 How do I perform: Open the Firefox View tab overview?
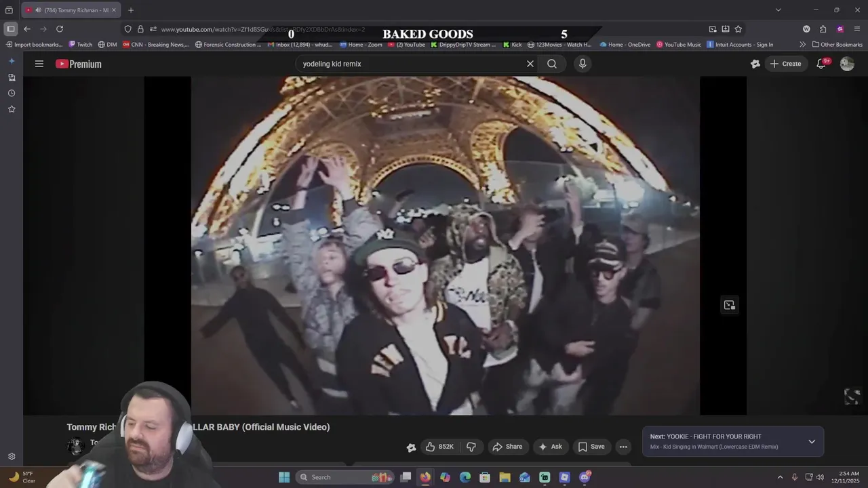pos(9,10)
